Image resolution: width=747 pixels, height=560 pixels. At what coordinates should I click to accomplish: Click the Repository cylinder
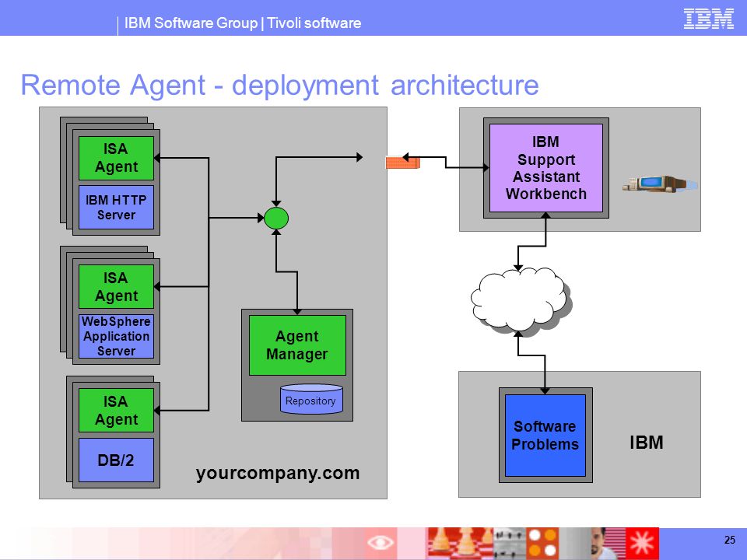click(x=311, y=399)
